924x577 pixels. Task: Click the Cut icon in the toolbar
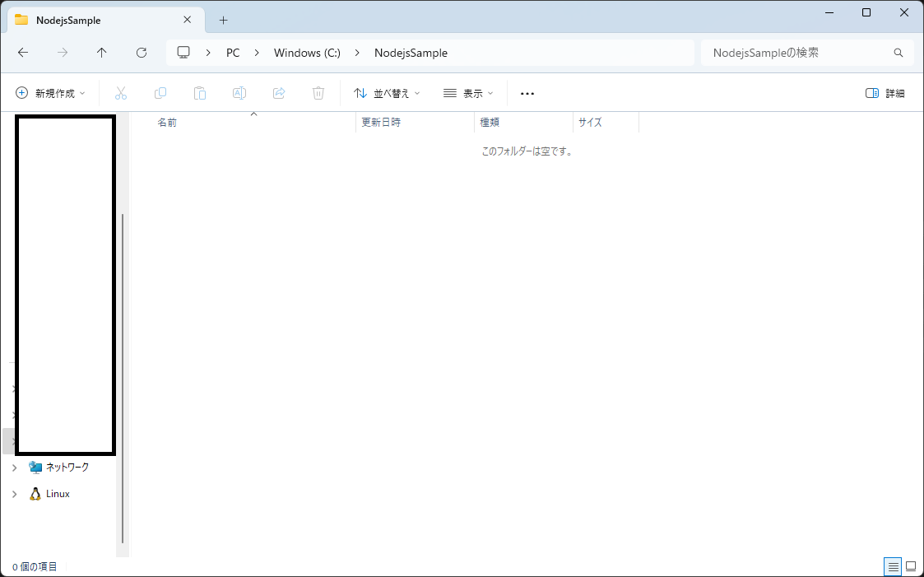tap(121, 92)
